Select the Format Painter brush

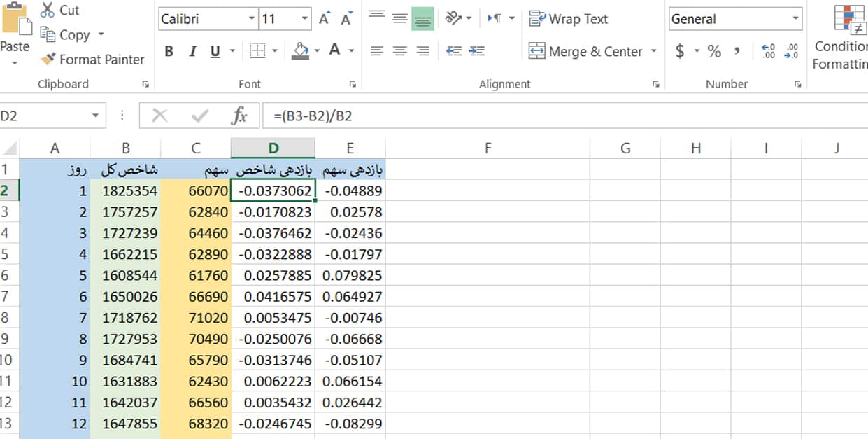click(x=48, y=60)
